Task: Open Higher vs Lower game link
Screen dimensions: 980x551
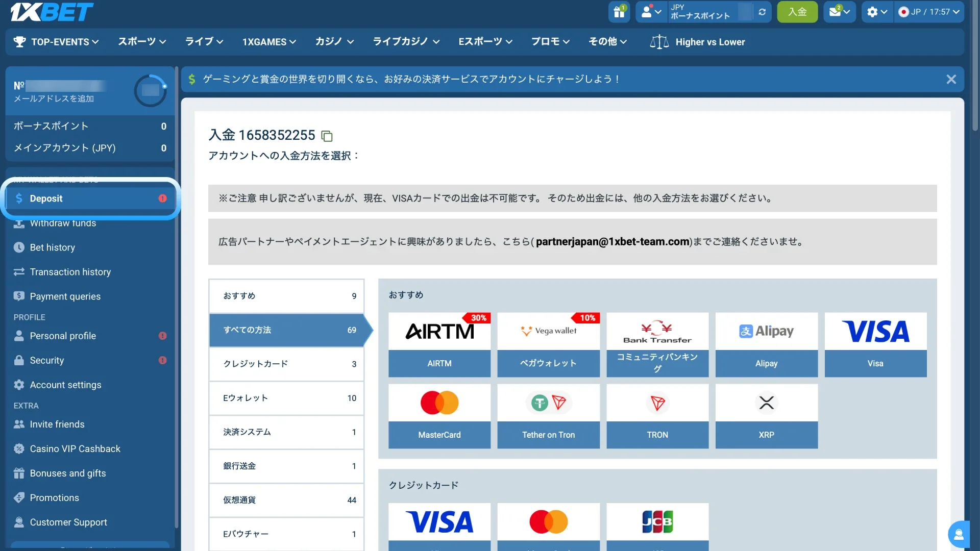Action: coord(697,42)
